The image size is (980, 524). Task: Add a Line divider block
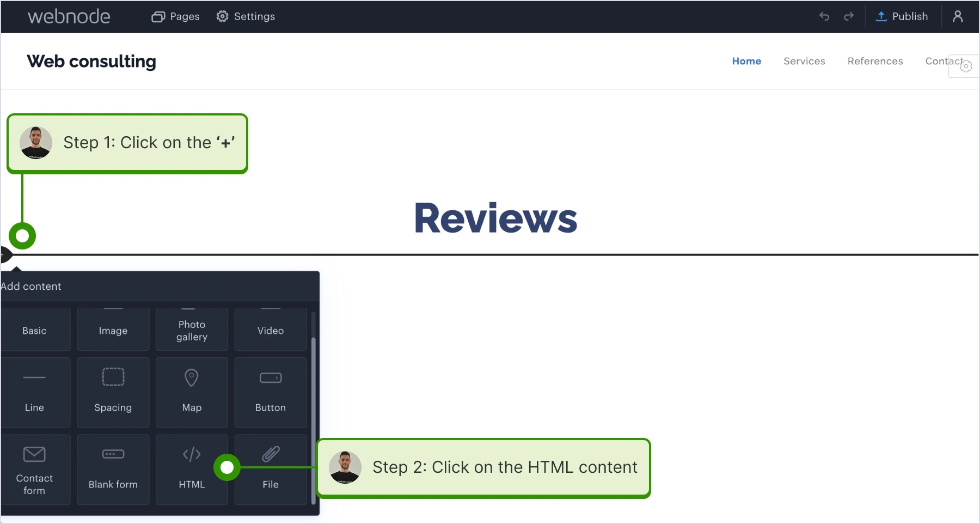[x=35, y=392]
